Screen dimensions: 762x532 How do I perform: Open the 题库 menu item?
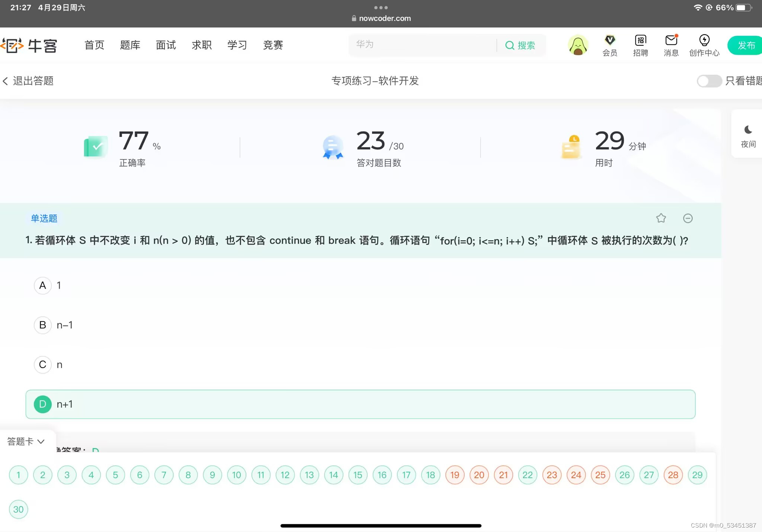tap(130, 45)
